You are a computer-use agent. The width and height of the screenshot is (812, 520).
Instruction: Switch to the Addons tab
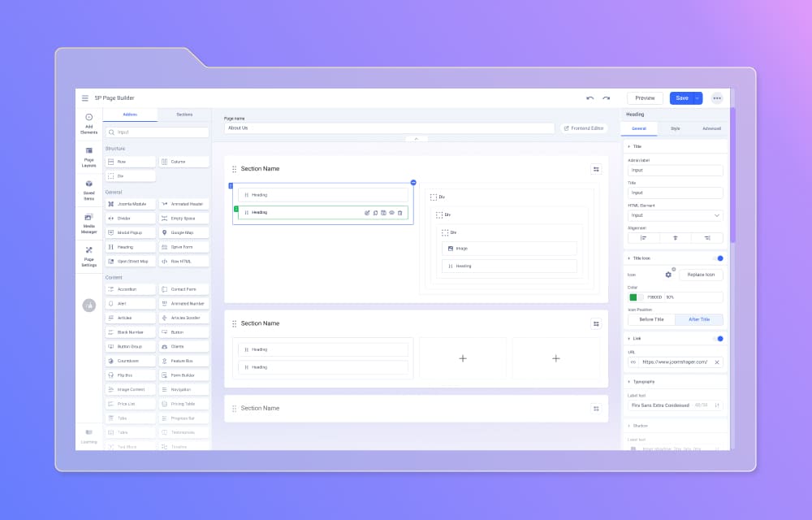130,115
